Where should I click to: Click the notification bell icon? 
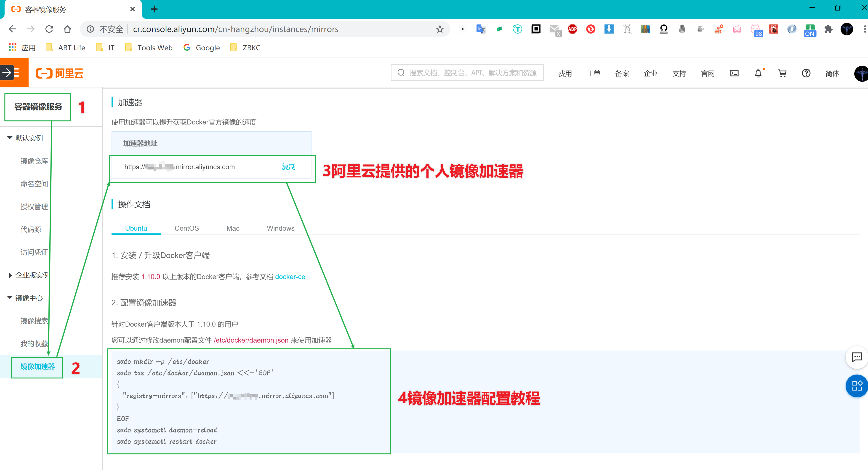coord(758,73)
